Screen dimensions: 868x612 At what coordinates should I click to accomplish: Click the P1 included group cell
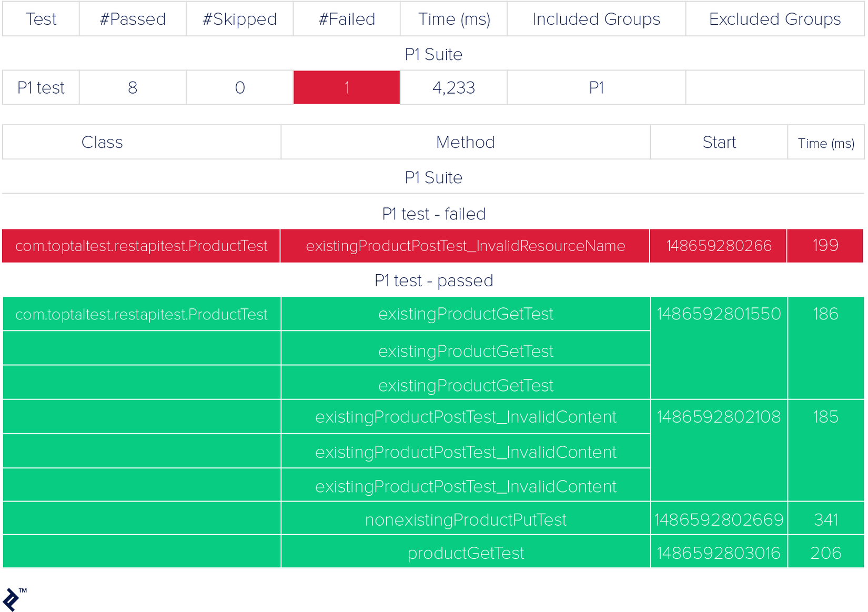pos(596,87)
